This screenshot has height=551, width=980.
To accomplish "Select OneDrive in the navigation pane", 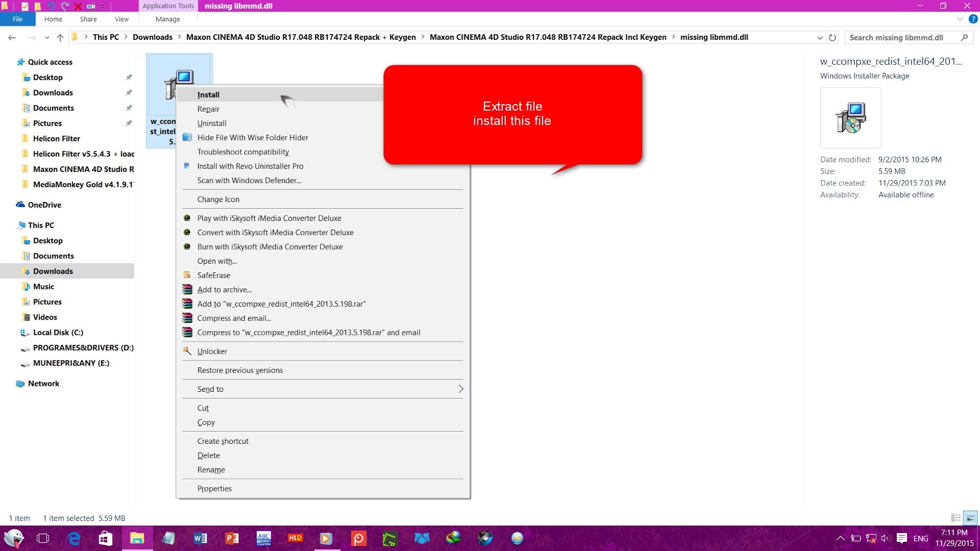I will coord(44,205).
